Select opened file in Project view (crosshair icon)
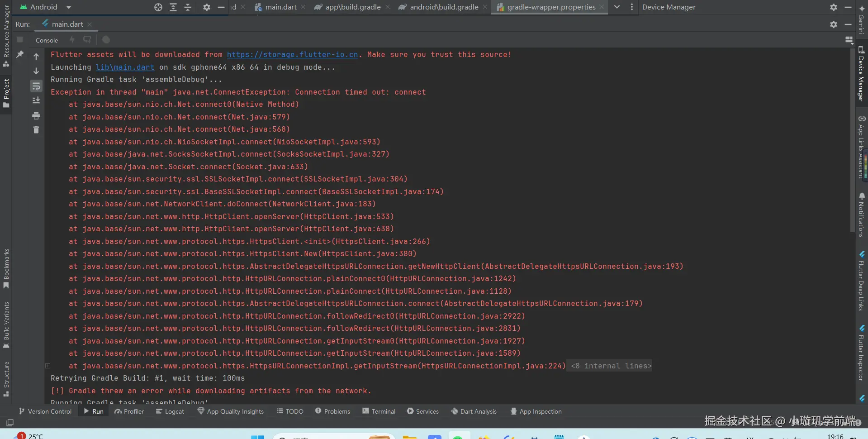This screenshot has height=439, width=868. coord(158,7)
